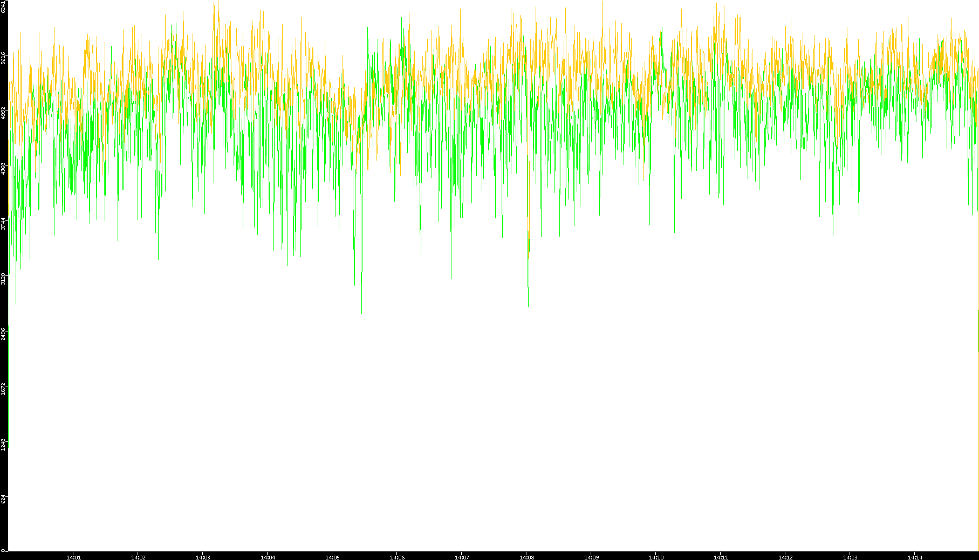The image size is (979, 560).
Task: Click the 14:10 time axis label
Action: pyautogui.click(x=656, y=557)
